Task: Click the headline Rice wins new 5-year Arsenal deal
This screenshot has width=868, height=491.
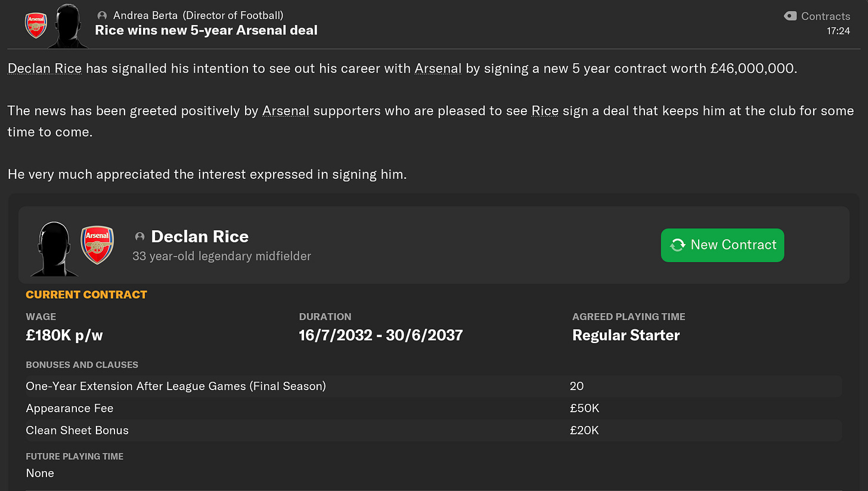Action: pos(206,30)
